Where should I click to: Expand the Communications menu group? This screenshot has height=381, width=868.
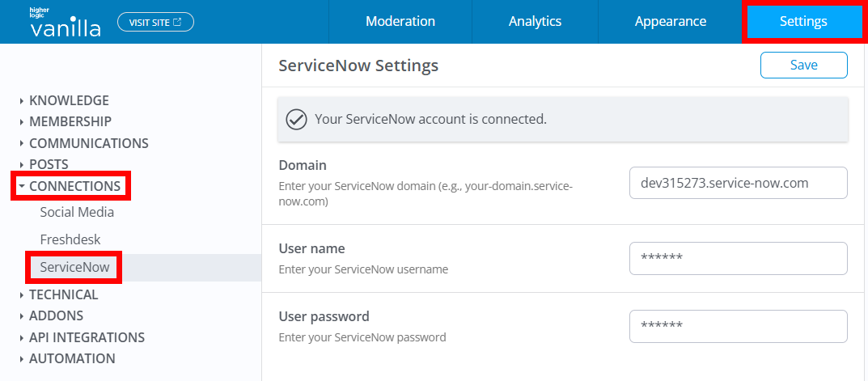click(x=88, y=143)
